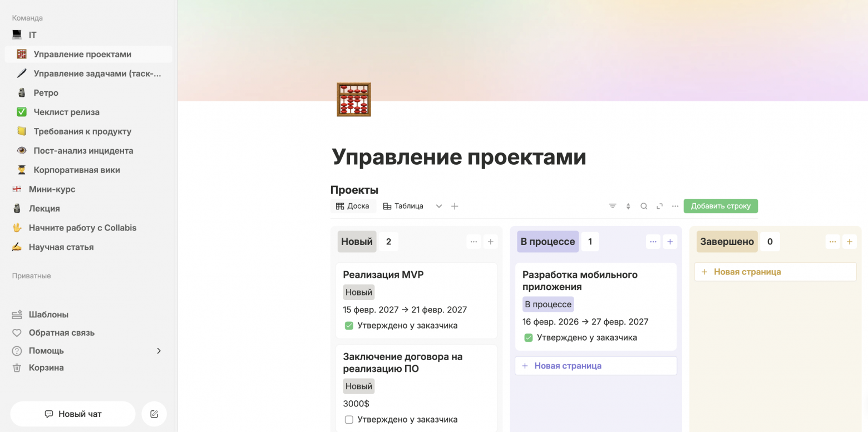The image size is (868, 432).
Task: Open Начните работу с Collabis page
Action: pyautogui.click(x=88, y=228)
